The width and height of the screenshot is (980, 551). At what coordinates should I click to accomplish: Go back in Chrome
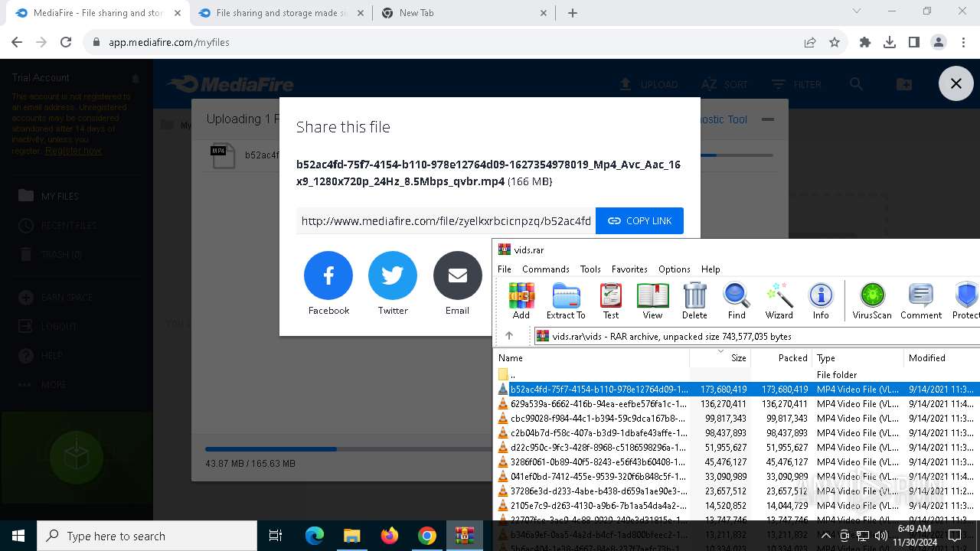(x=17, y=43)
